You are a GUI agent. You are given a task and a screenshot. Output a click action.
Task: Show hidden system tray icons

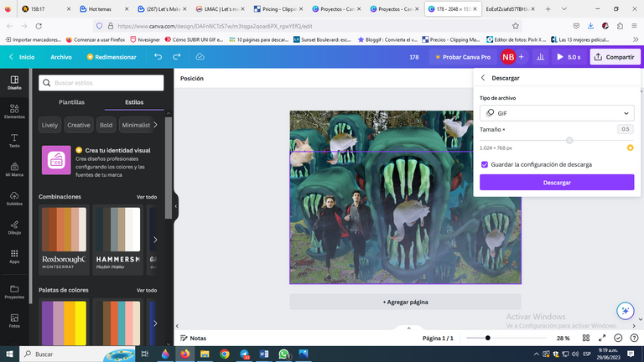[x=536, y=354]
